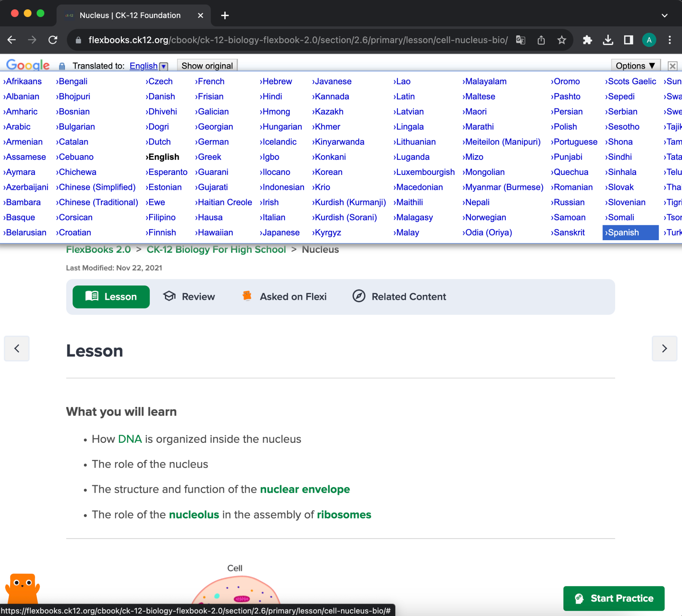Viewport: 682px width, 616px height.
Task: Follow the DNA link
Action: coord(130,439)
